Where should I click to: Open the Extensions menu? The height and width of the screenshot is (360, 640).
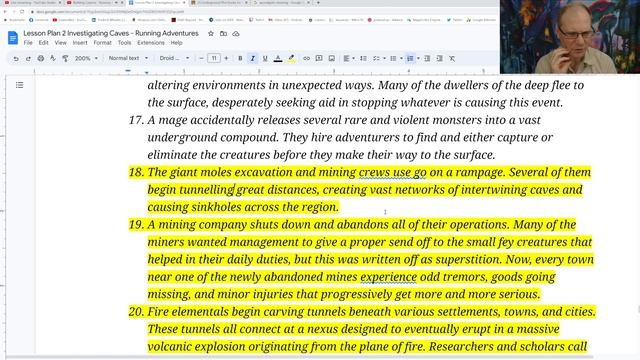pyautogui.click(x=151, y=43)
